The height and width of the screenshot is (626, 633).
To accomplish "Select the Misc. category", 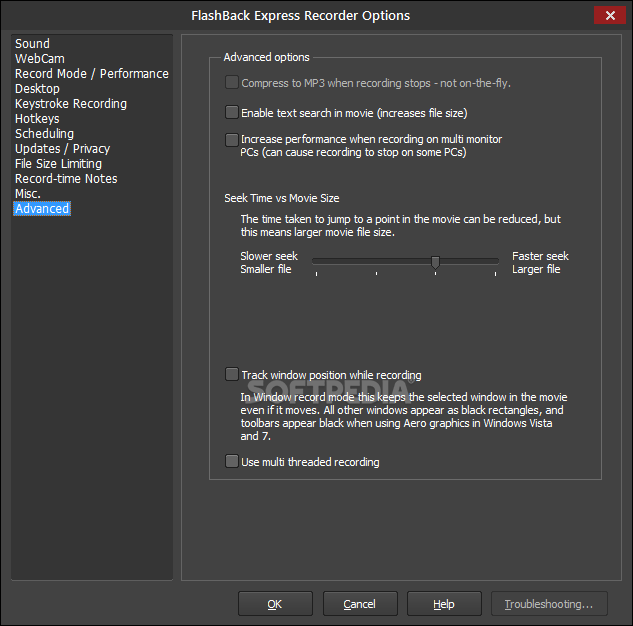I will 27,194.
